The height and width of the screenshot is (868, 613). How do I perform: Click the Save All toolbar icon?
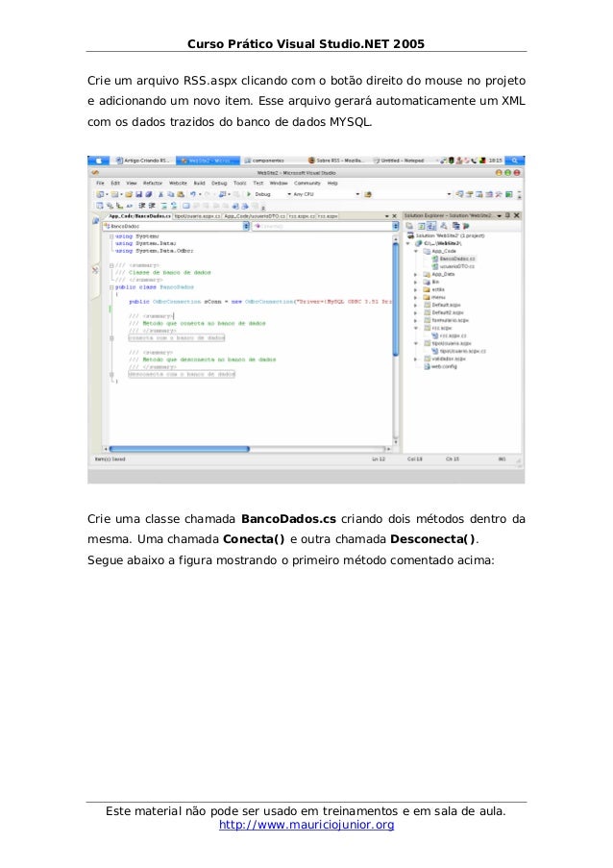[148, 194]
